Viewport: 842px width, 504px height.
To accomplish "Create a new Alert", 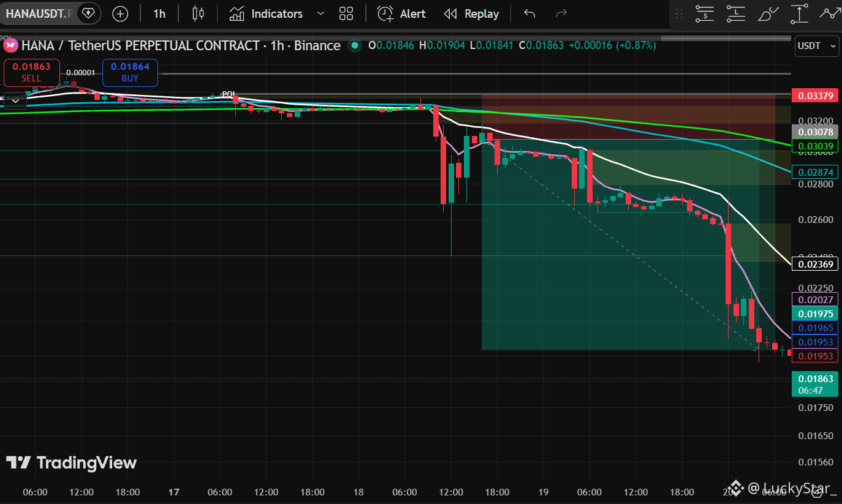I will click(401, 13).
